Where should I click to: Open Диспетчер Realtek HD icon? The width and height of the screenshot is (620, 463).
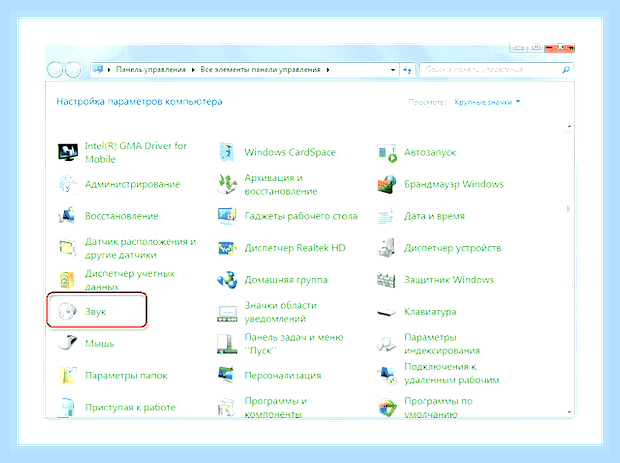tap(227, 248)
